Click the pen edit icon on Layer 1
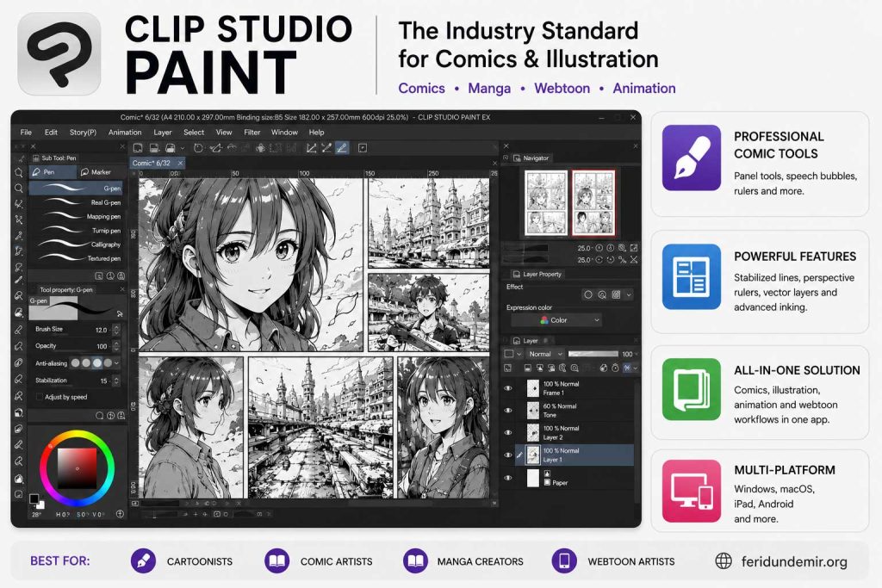The image size is (882, 588). click(519, 455)
